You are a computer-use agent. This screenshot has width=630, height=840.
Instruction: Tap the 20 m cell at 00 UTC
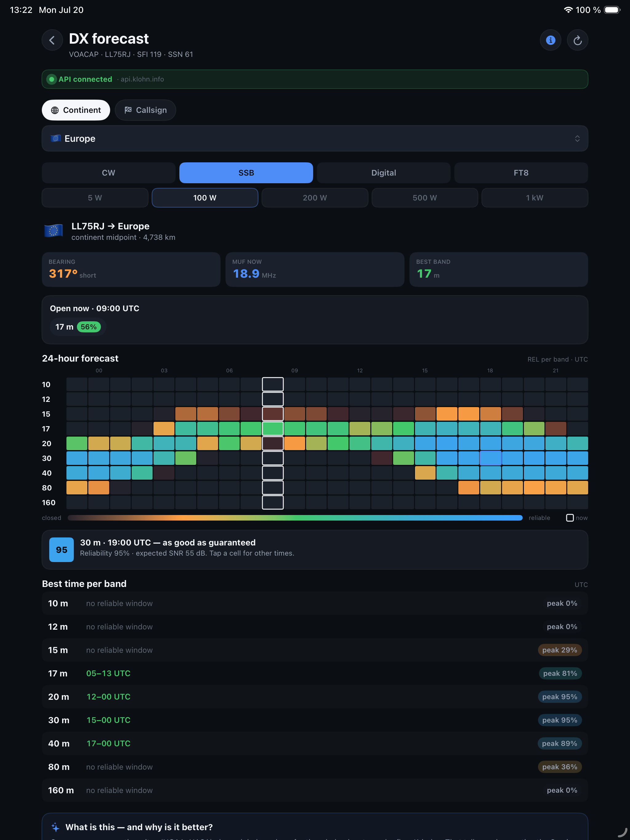point(77,444)
